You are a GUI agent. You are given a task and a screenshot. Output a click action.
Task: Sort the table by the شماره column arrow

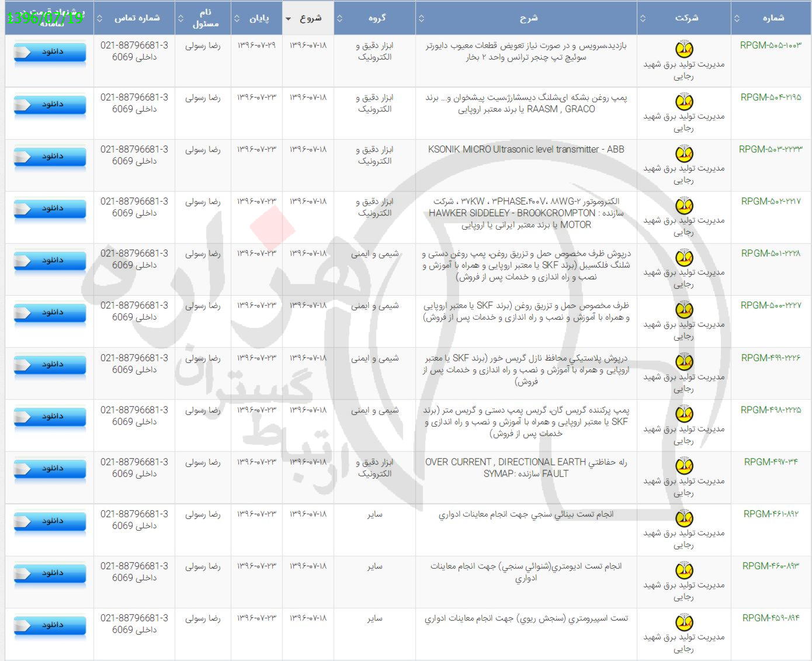(737, 18)
